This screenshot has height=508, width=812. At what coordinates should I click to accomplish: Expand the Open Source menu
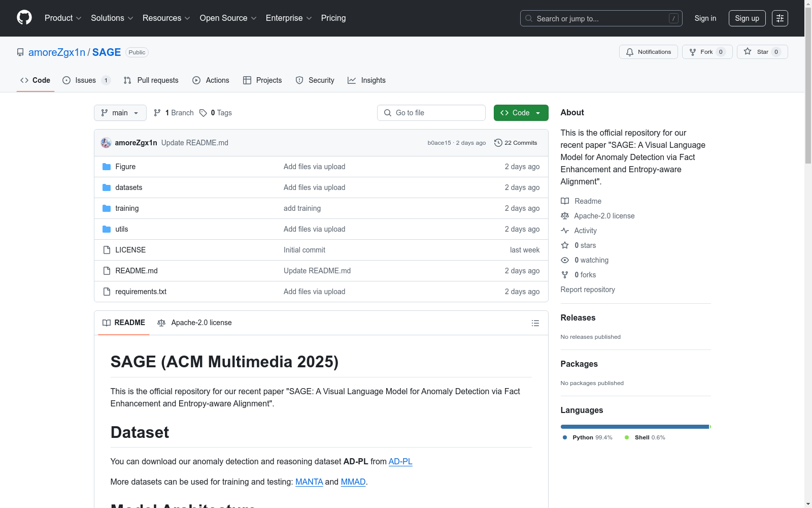pos(228,18)
